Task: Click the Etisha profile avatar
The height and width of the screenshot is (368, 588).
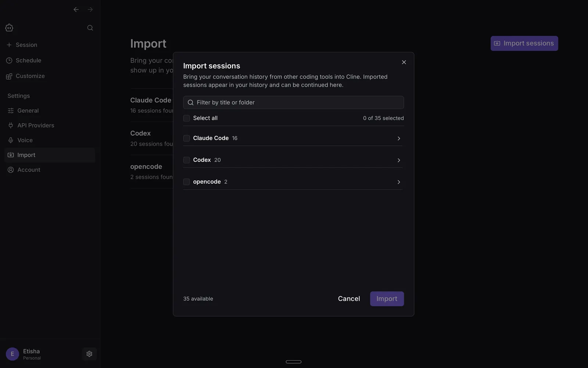Action: click(x=12, y=354)
